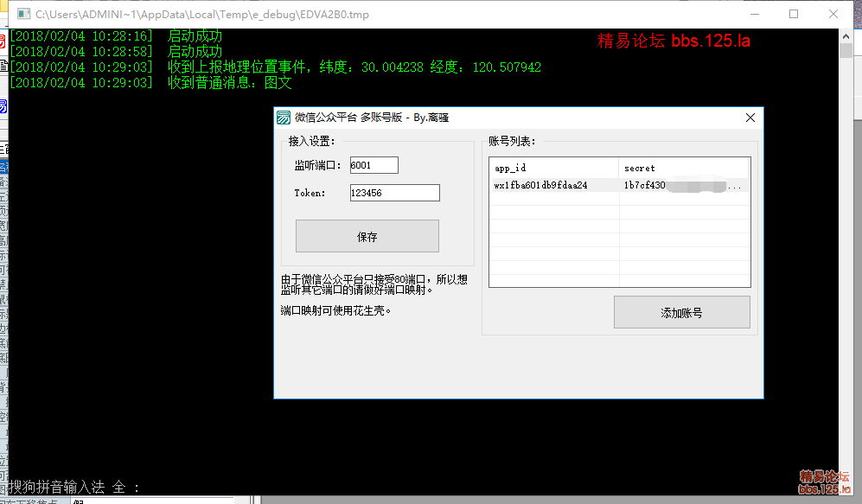Click the Token label
Image resolution: width=862 pixels, height=504 pixels.
pos(310,193)
